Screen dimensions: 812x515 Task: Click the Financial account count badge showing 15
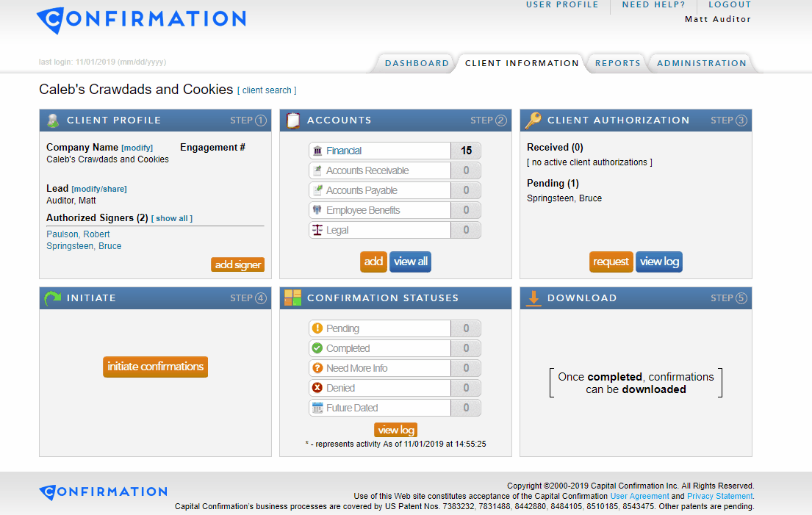[466, 150]
